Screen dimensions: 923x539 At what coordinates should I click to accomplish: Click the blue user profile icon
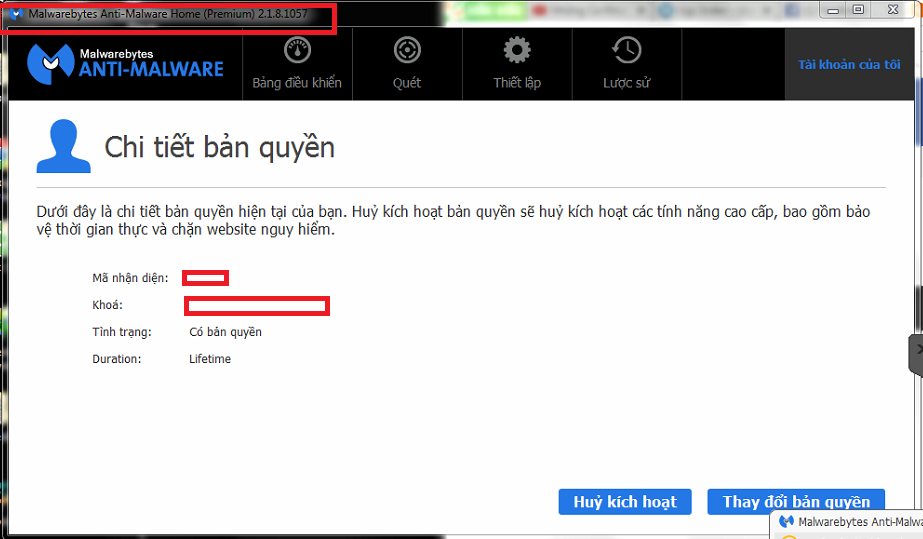(x=64, y=146)
